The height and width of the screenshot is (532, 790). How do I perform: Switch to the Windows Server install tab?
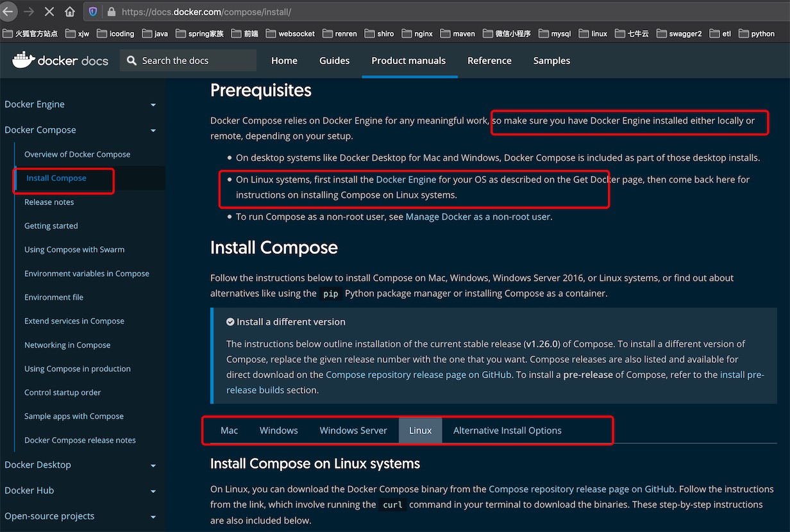coord(353,430)
